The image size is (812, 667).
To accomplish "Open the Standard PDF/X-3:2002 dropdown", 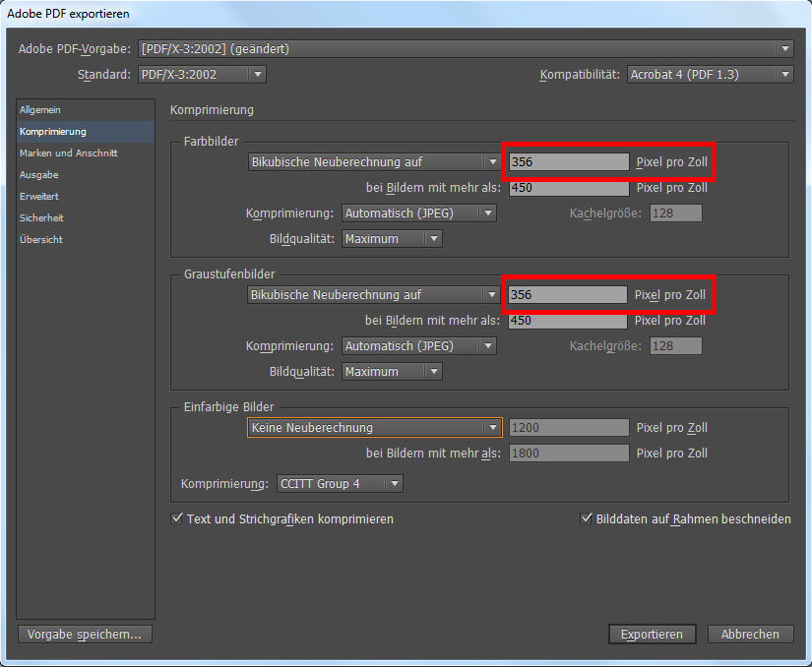I will (202, 75).
